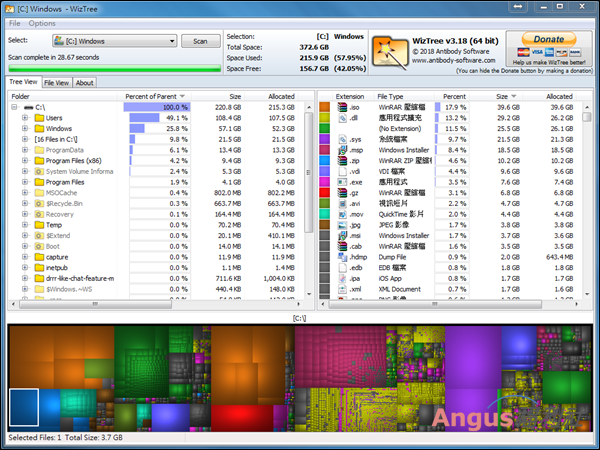The height and width of the screenshot is (450, 600).
Task: Click the .avi video file icon
Action: pyautogui.click(x=342, y=204)
